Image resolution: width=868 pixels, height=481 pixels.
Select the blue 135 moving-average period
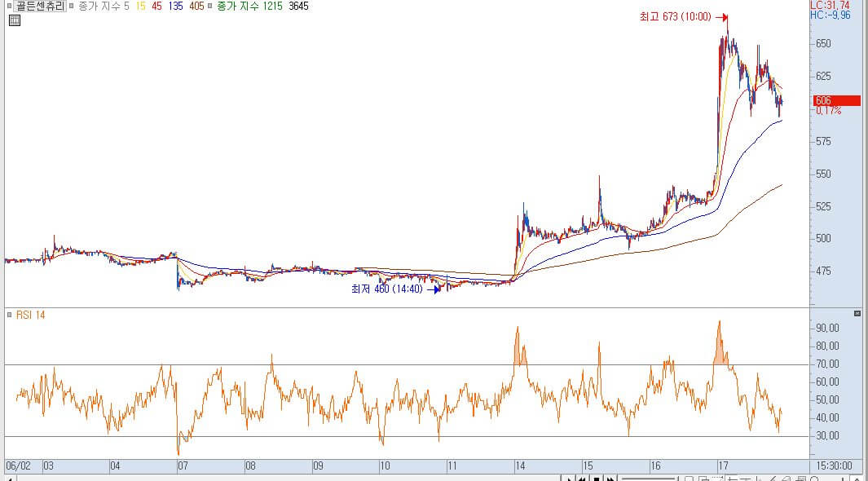click(175, 6)
